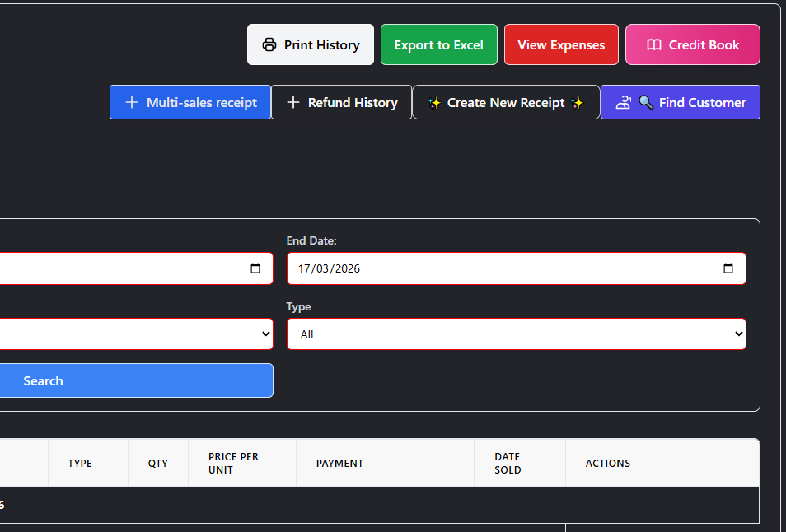Select the Price Per Unit column header
The image size is (786, 532).
[x=233, y=464]
